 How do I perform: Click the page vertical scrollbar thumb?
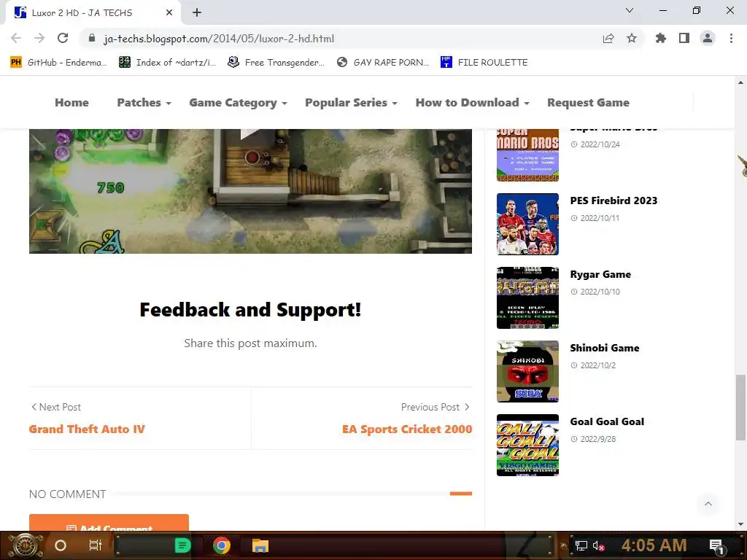pyautogui.click(x=740, y=408)
